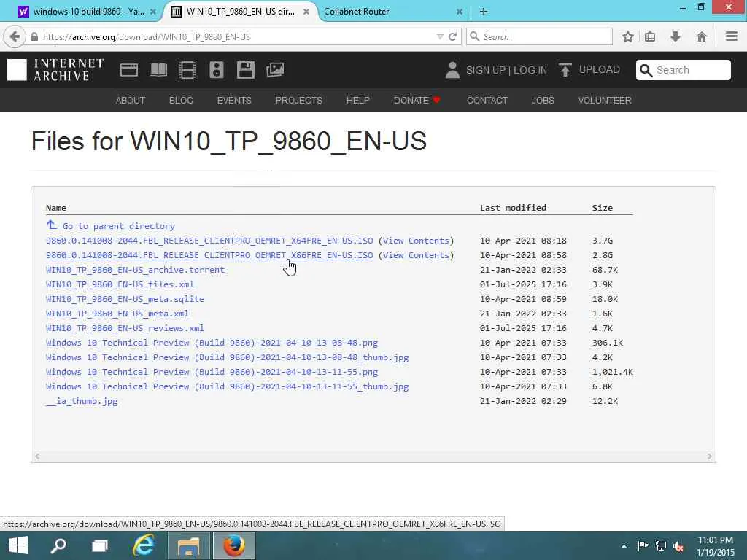Image resolution: width=747 pixels, height=560 pixels.
Task: Open the BLOG menu item
Action: 181,101
